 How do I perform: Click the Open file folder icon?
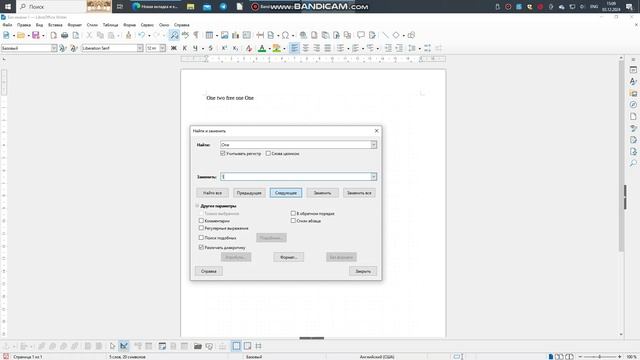21,36
